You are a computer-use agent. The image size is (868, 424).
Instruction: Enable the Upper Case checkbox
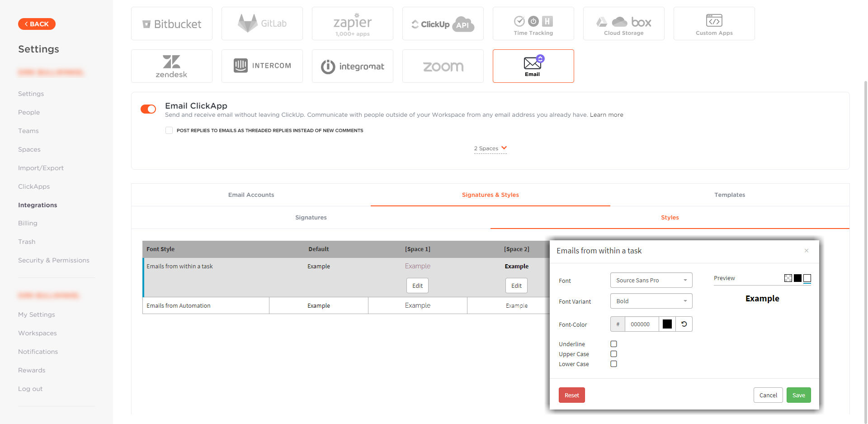click(613, 354)
